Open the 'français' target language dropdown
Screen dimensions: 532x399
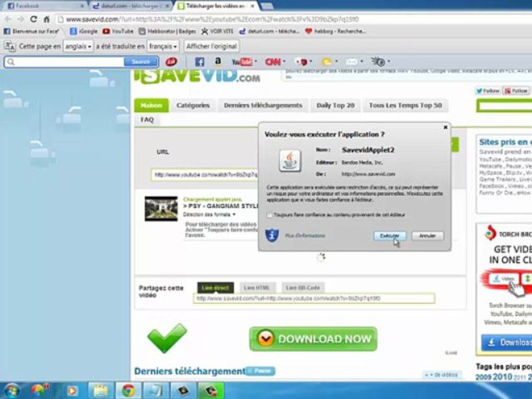click(163, 46)
